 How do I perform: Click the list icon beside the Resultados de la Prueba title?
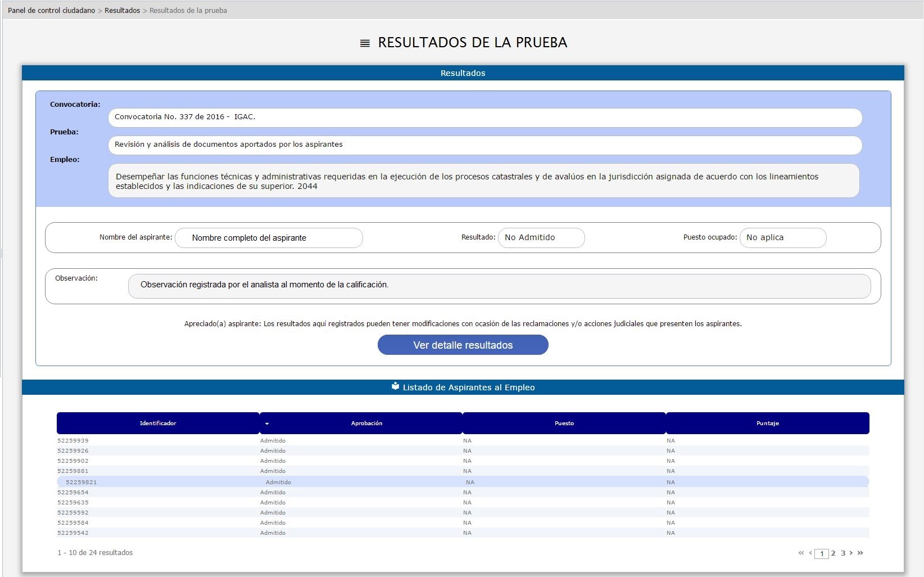[365, 43]
